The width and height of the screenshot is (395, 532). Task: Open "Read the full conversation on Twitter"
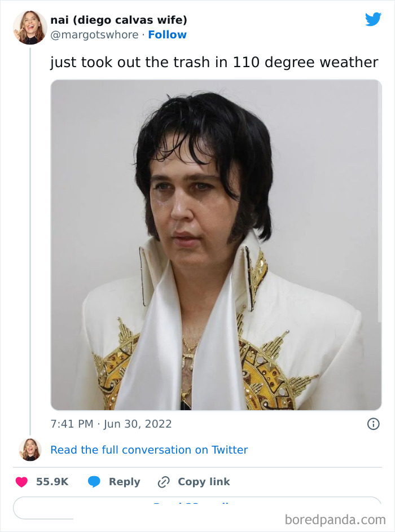pos(148,450)
